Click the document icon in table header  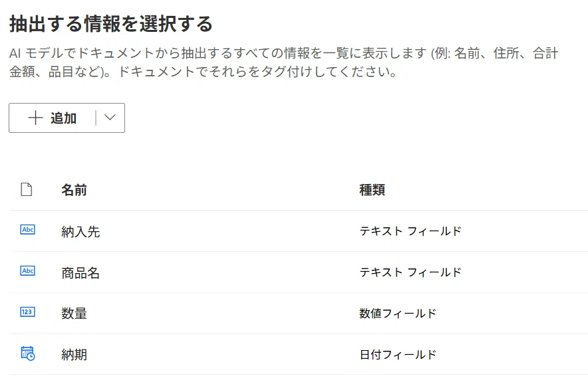(26, 189)
